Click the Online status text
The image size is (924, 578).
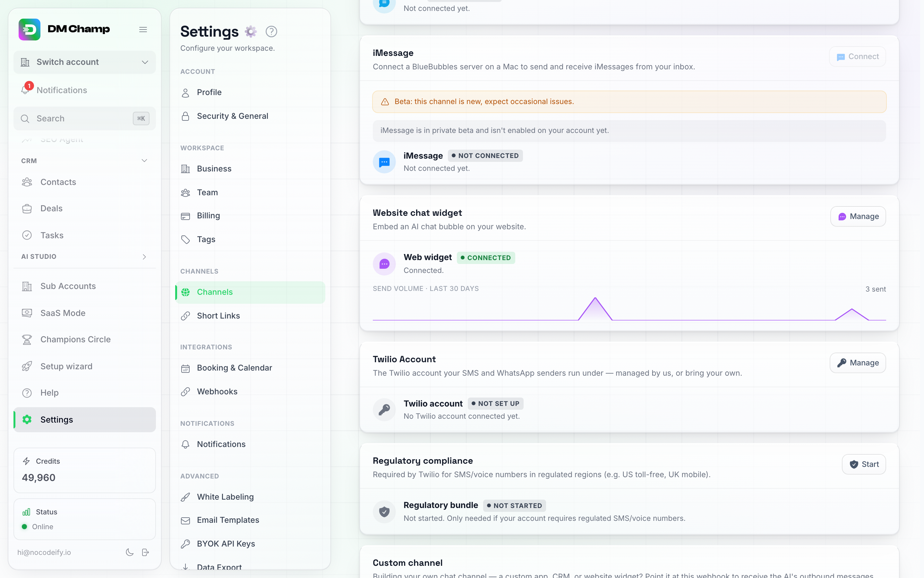(42, 526)
